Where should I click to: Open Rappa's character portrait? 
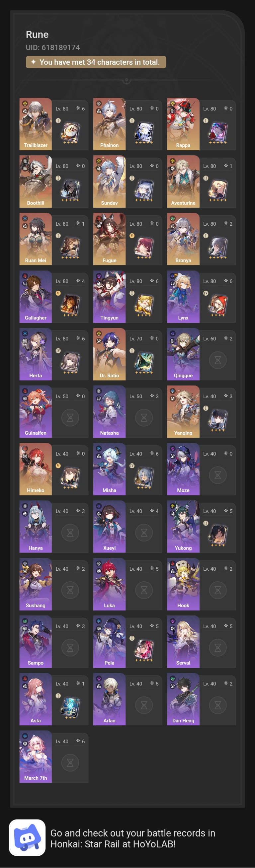click(183, 124)
